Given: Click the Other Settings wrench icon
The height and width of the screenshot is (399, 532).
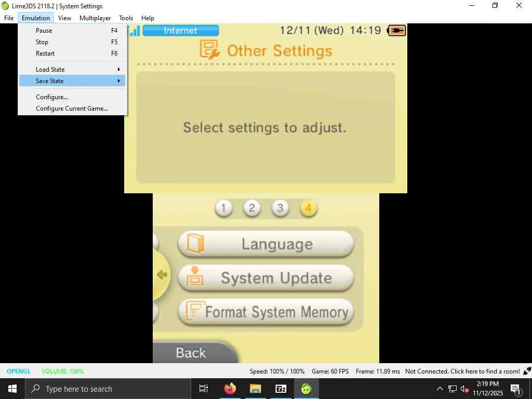Looking at the screenshot, I should click(x=209, y=49).
